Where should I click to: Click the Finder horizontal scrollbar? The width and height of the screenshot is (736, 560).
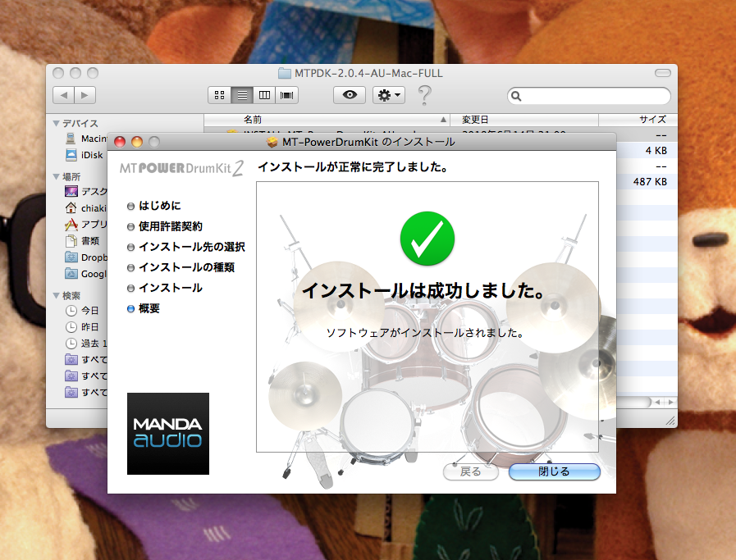pyautogui.click(x=633, y=403)
